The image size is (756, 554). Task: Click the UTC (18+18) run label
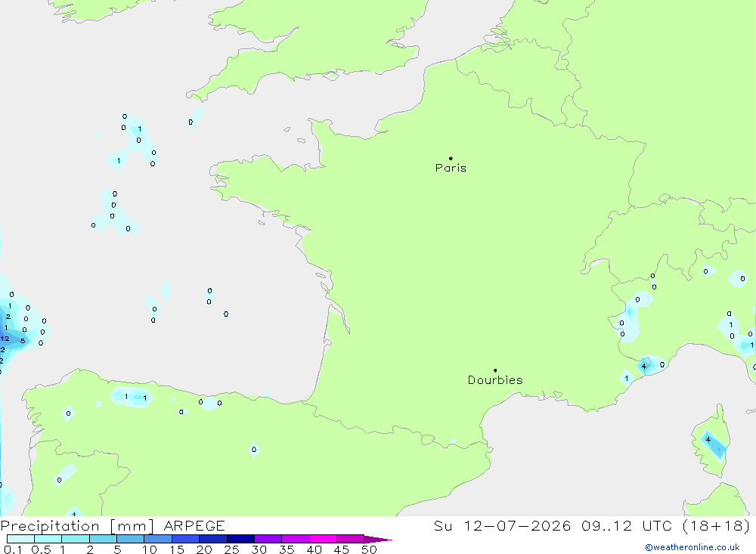point(696,525)
